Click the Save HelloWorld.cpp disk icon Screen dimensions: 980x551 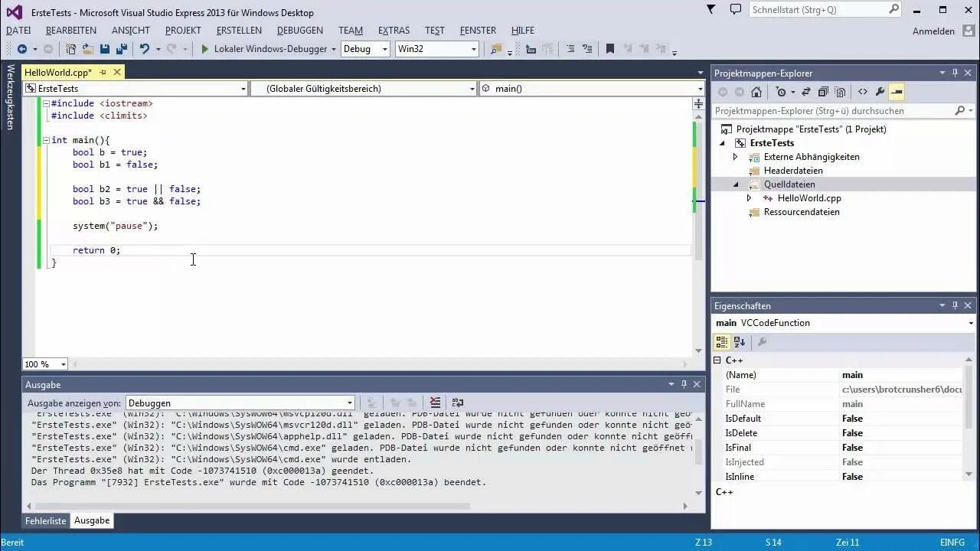tap(104, 49)
